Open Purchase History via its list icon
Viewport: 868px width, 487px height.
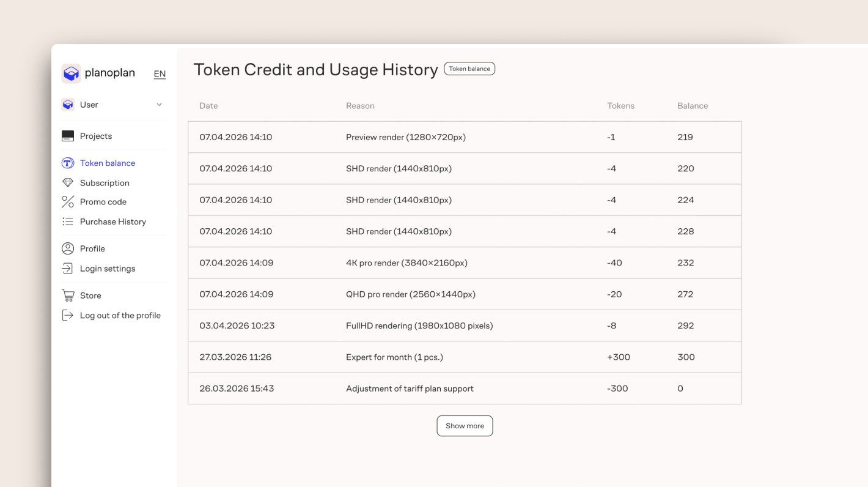point(67,221)
